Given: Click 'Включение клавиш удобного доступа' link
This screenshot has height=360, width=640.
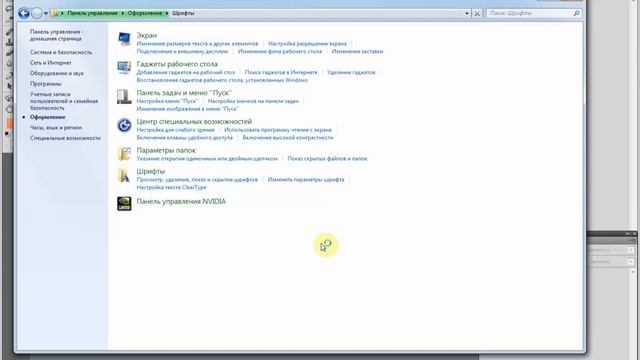Looking at the screenshot, I should pos(184,138).
